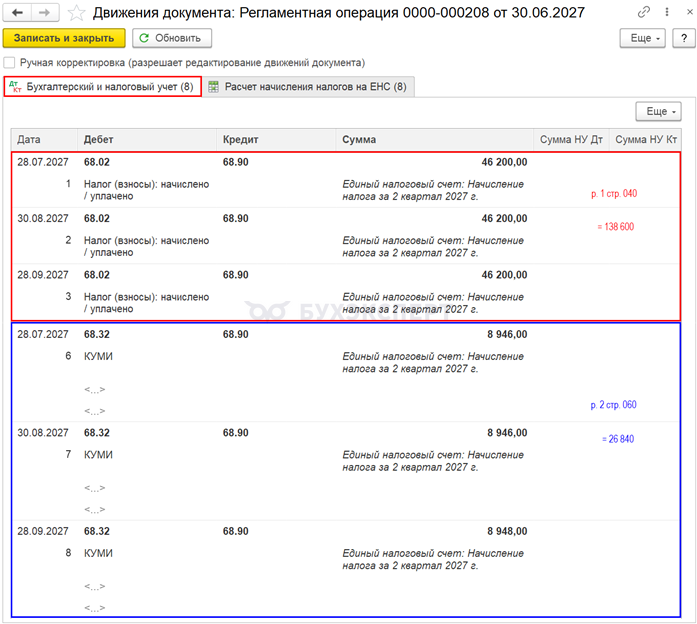The image size is (697, 624).
Task: Open help with the question mark
Action: (684, 38)
